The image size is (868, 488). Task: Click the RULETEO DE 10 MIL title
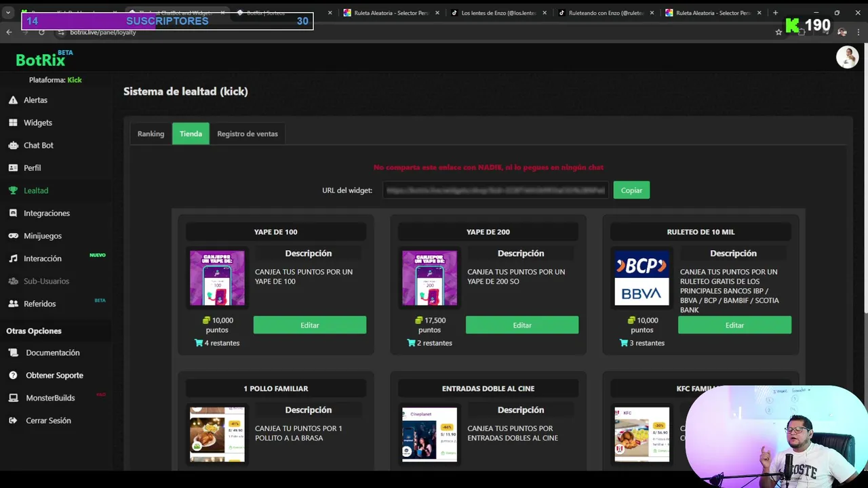[x=701, y=232]
